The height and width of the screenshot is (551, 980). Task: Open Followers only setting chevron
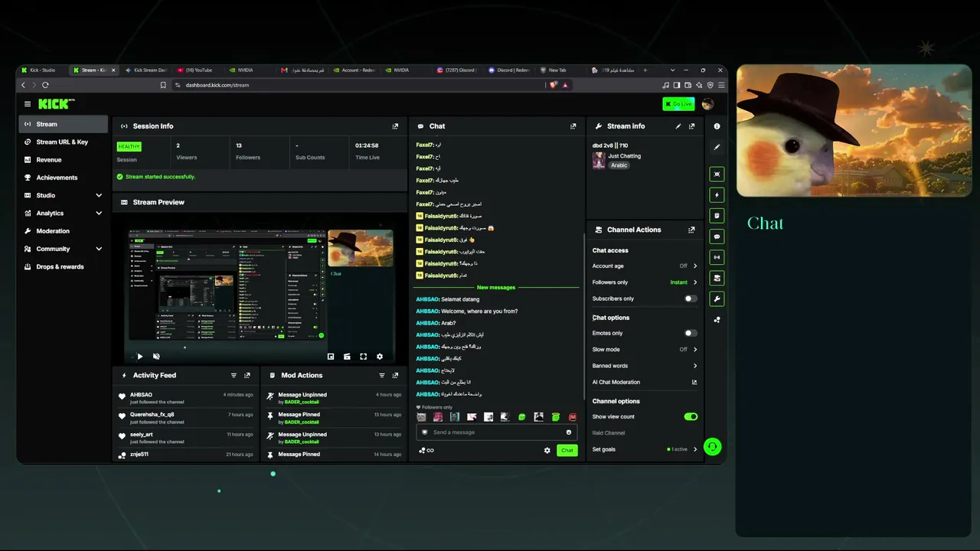pos(695,282)
